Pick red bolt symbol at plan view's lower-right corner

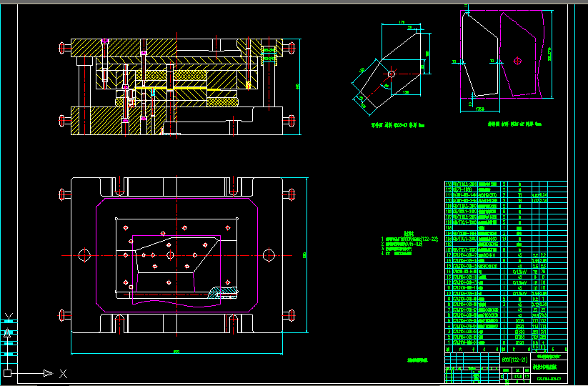(289, 314)
